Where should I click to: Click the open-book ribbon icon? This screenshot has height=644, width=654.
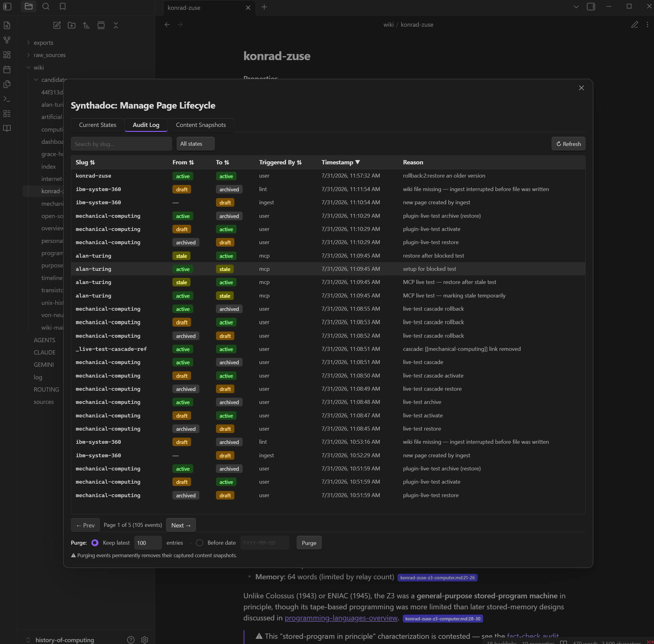pyautogui.click(x=7, y=128)
